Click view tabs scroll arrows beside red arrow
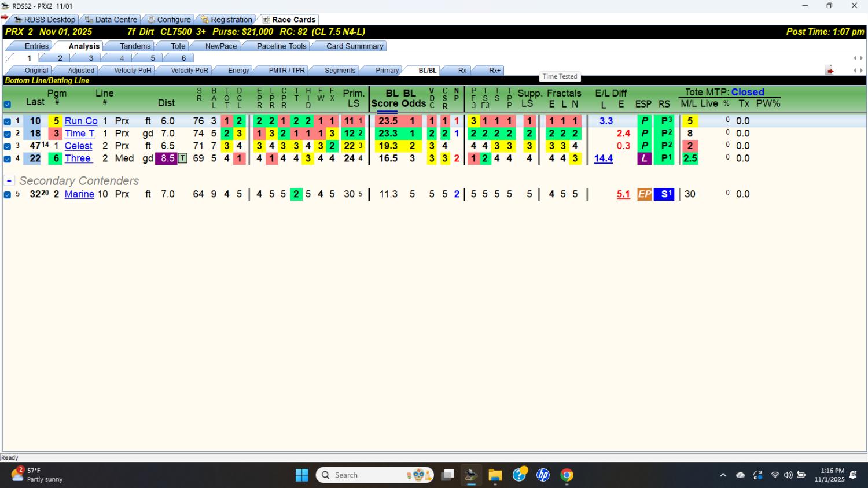Screen dimensions: 868x488 858,71
